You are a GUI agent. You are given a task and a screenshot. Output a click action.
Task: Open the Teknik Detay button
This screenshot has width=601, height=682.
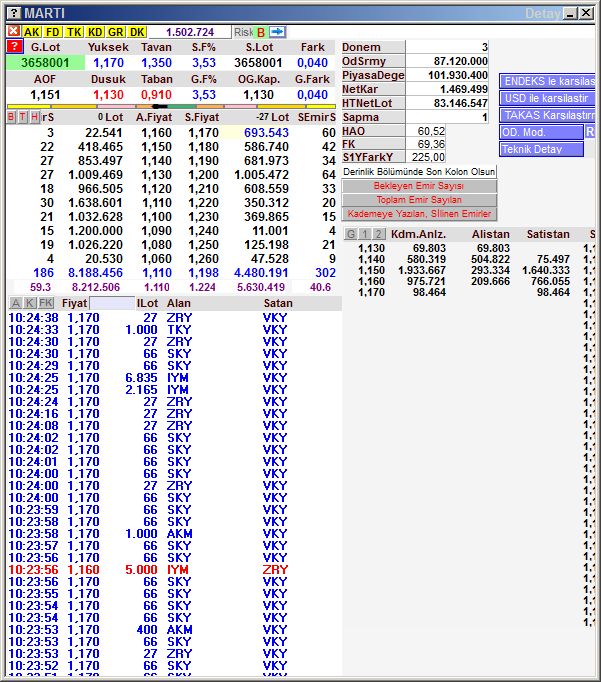point(541,149)
